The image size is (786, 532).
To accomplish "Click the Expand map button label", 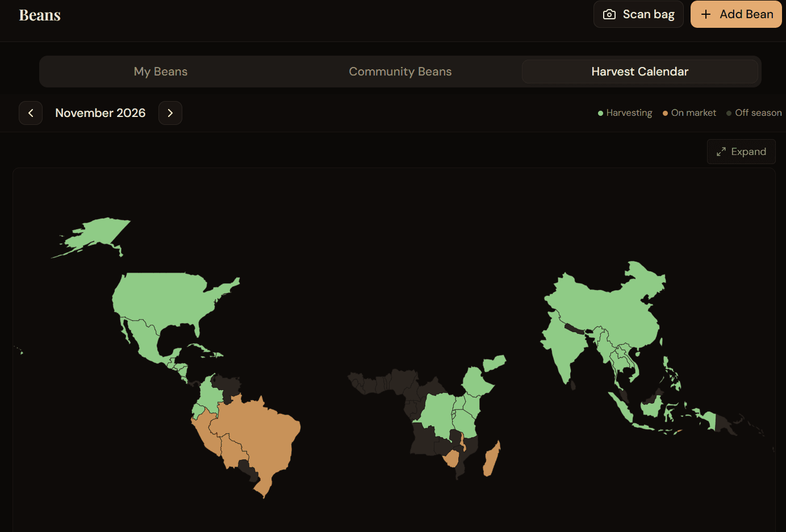I will [x=749, y=152].
